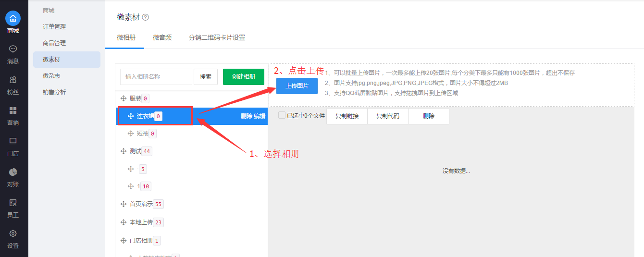Switch to the 微音频 tab
Image resolution: width=644 pixels, height=257 pixels.
(x=162, y=37)
